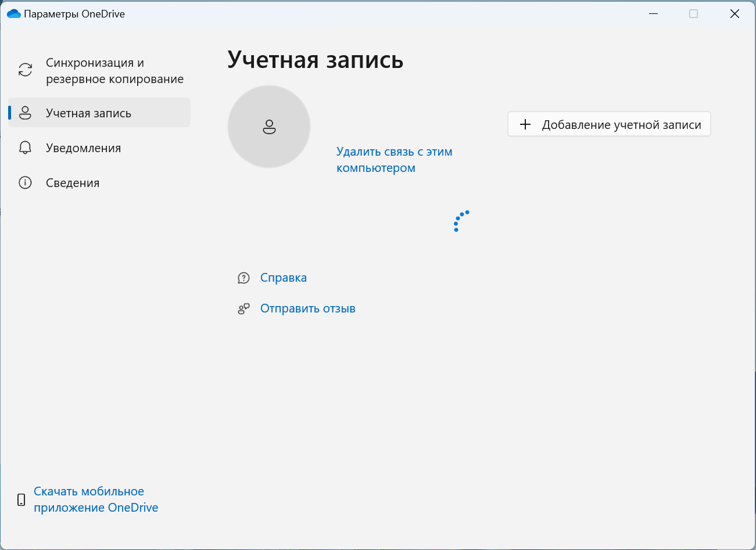The width and height of the screenshot is (756, 550).
Task: Click the feedback people icon
Action: coord(243,309)
